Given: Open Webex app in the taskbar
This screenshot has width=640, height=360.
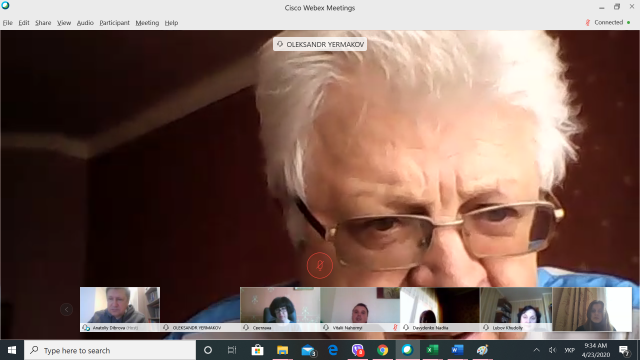Looking at the screenshot, I should [x=407, y=350].
